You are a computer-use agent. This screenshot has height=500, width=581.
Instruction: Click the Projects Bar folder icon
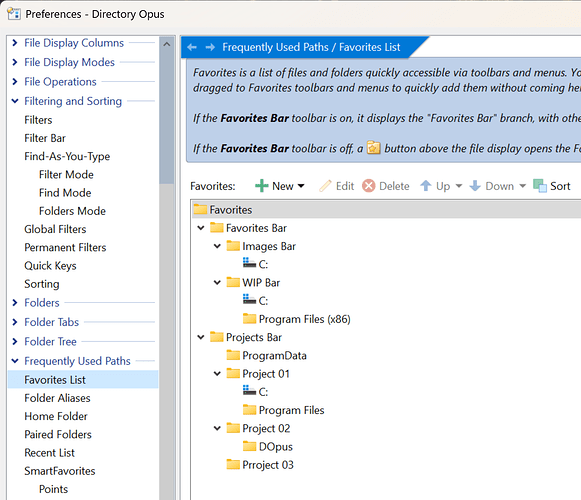(217, 337)
